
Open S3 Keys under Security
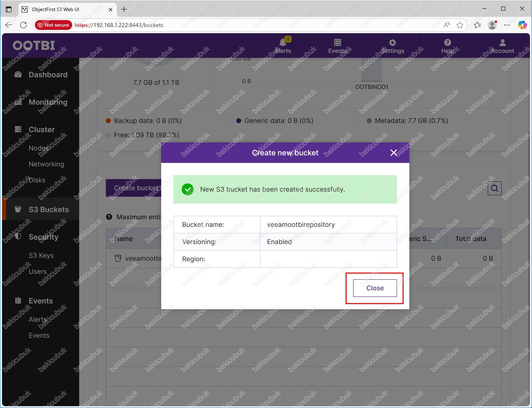41,255
